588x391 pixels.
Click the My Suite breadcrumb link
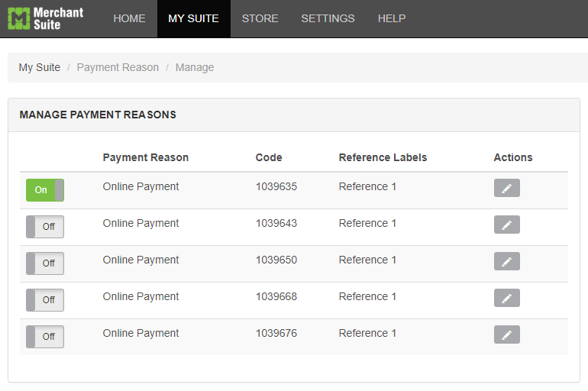point(40,67)
